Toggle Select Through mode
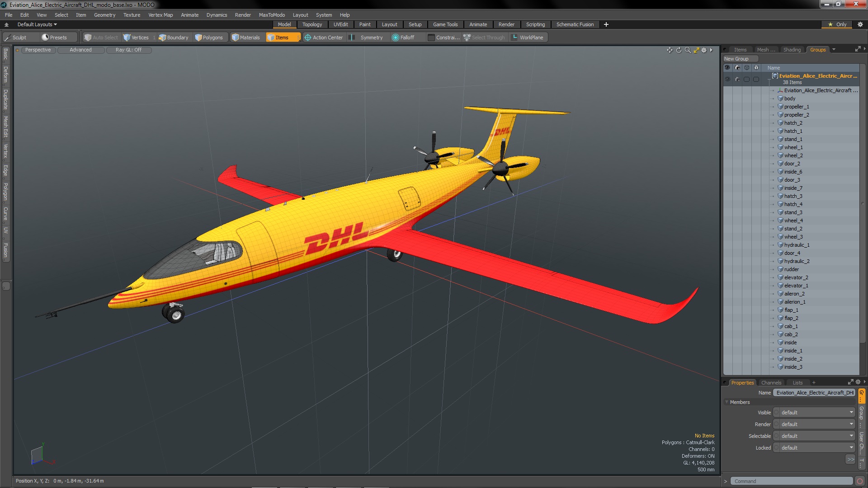Viewport: 868px width, 488px height. point(484,38)
